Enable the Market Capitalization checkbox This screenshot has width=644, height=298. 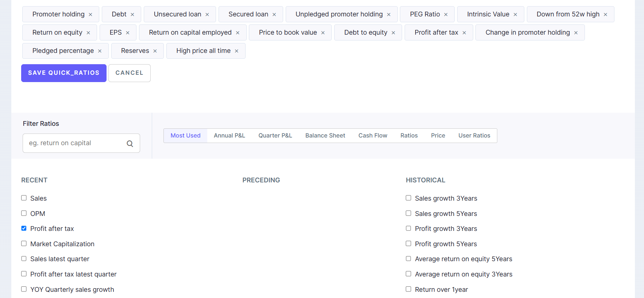[x=24, y=244]
